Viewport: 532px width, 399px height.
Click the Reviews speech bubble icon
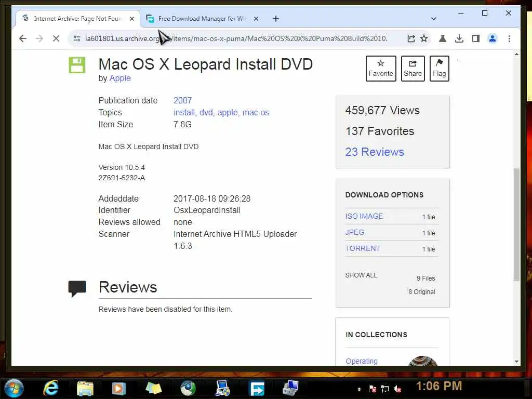tap(77, 289)
